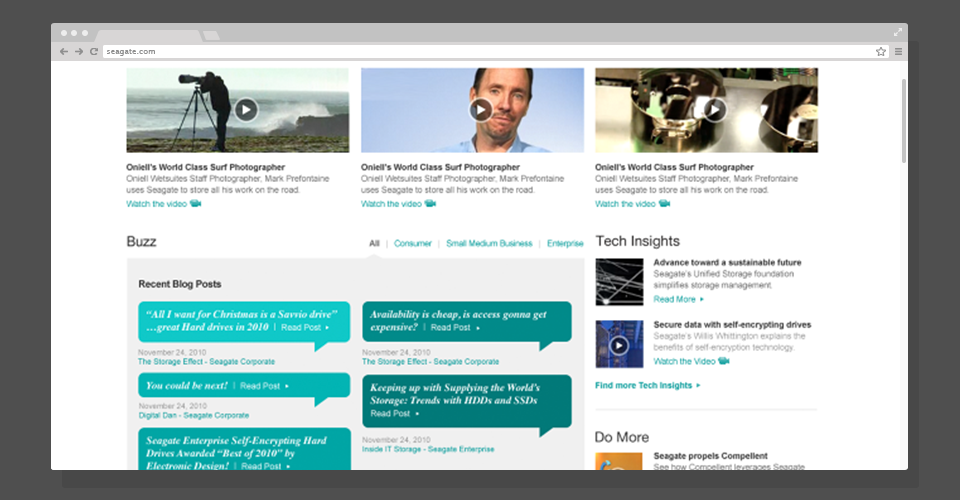The height and width of the screenshot is (500, 960).
Task: Open 'Watch the video' under the tripod thumbnail
Action: coord(156,204)
